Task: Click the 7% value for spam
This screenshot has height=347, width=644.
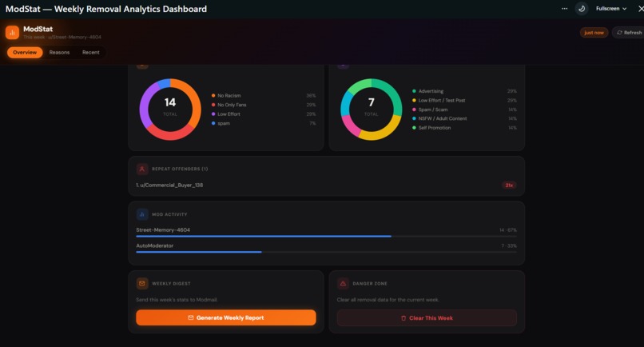Action: tap(312, 123)
